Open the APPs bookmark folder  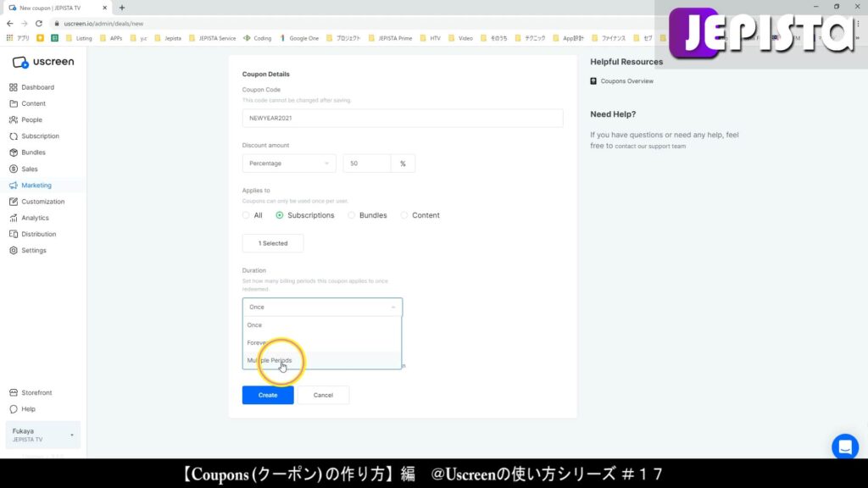(111, 38)
